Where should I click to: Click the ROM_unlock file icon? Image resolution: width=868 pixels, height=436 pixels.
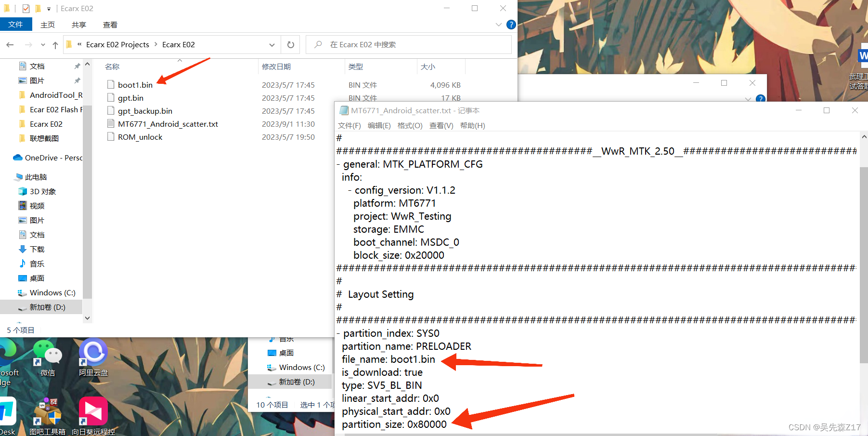(x=111, y=137)
